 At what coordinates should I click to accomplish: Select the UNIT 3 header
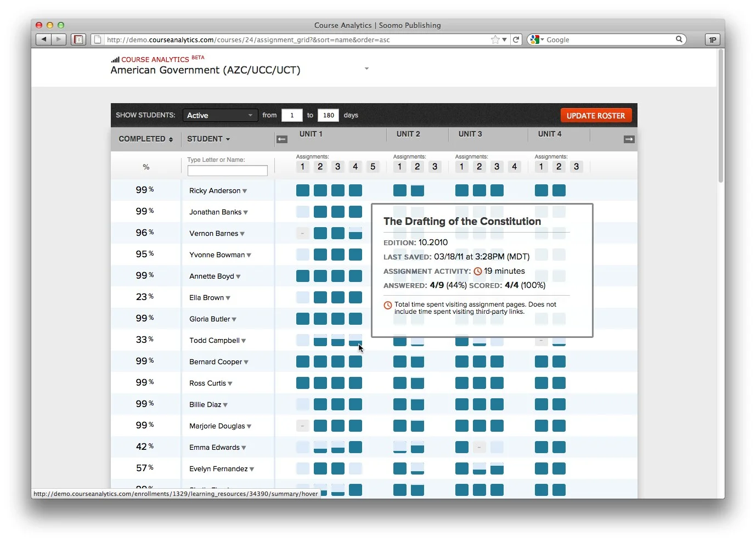pyautogui.click(x=470, y=134)
